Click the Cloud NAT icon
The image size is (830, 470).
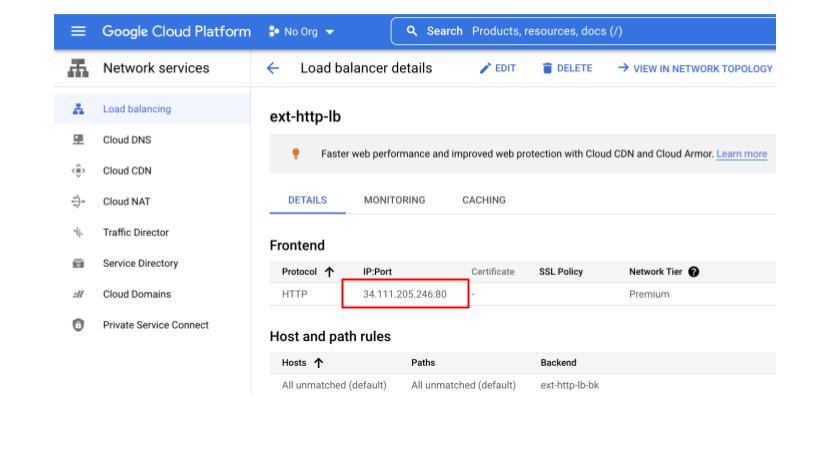(78, 201)
